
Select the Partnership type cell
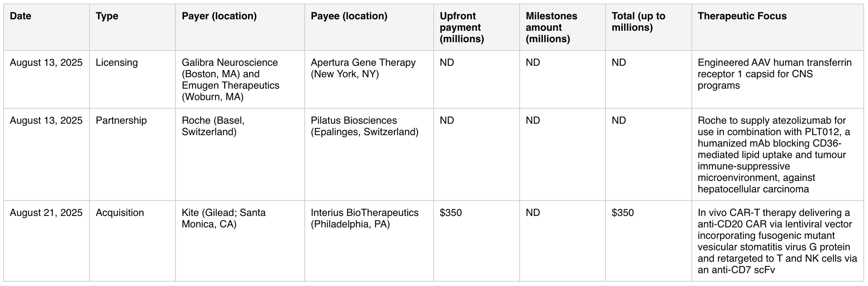pyautogui.click(x=121, y=121)
